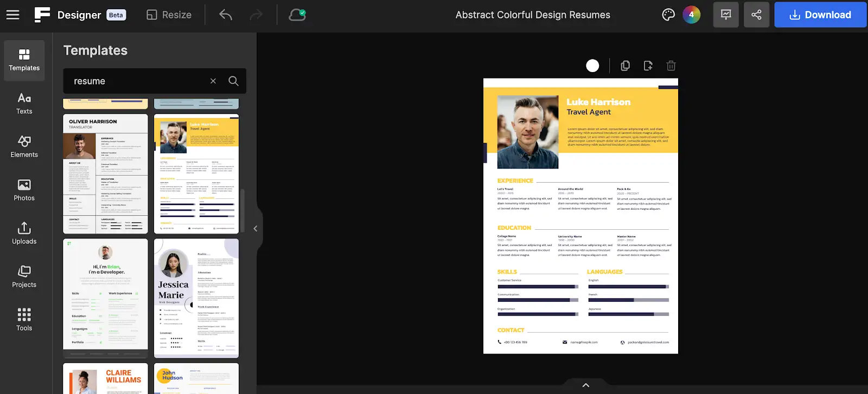Open the Elements panel

[24, 147]
